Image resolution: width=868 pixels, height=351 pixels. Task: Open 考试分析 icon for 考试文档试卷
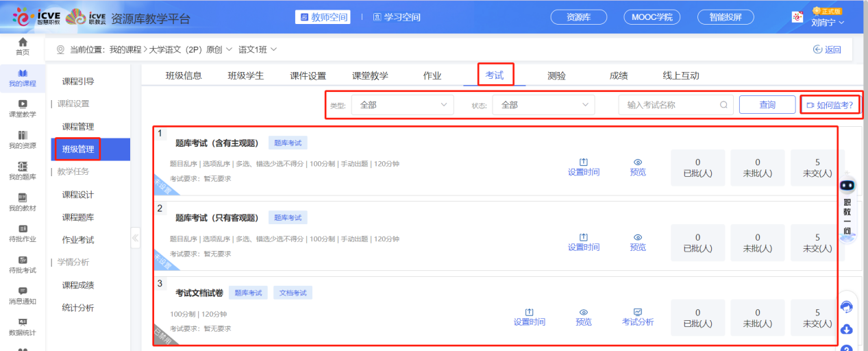coord(637,312)
